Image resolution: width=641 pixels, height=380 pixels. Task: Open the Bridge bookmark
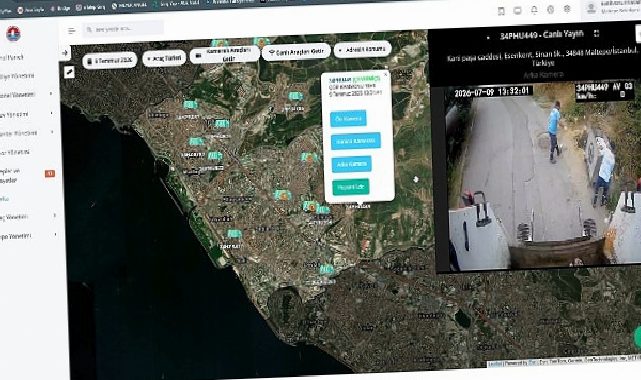(61, 8)
